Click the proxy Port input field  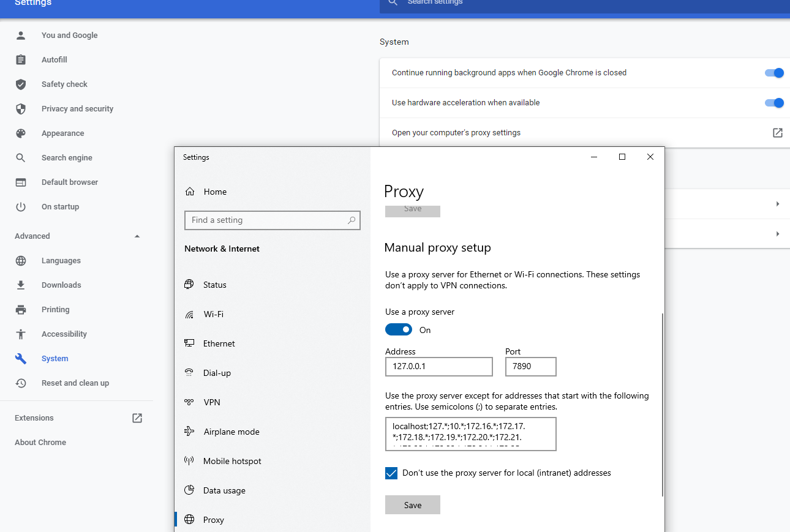[x=530, y=367]
